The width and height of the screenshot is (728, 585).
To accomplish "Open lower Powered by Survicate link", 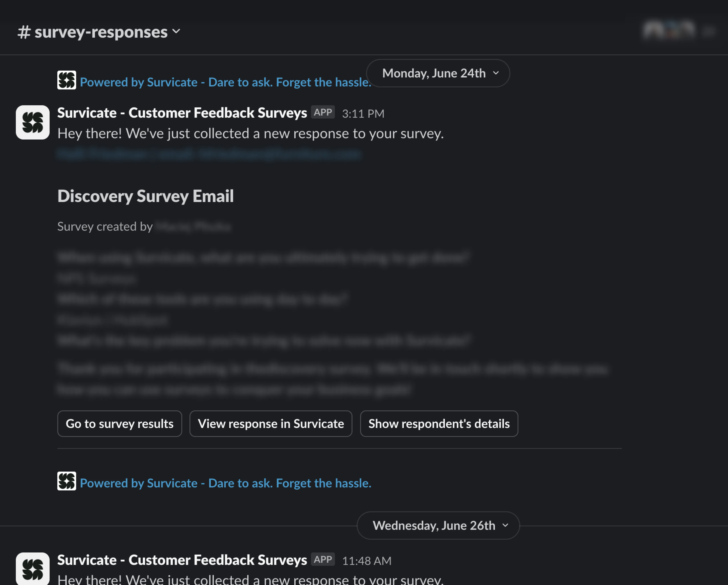I will coord(225,483).
